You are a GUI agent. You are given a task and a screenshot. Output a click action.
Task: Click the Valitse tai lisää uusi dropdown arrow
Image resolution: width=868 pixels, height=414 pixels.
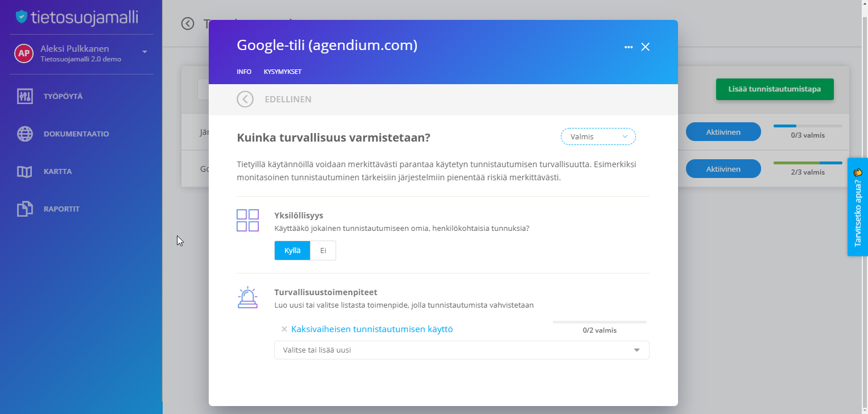click(x=636, y=350)
